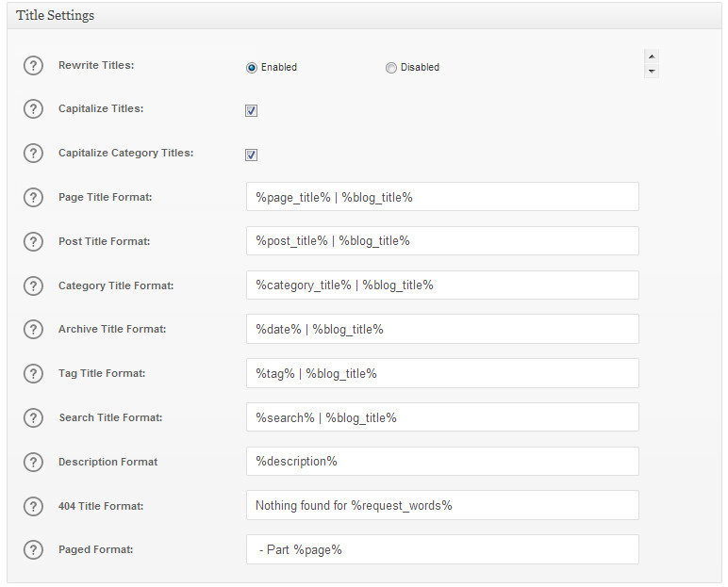
Task: Open Archive Title Format help icon
Action: [x=33, y=330]
